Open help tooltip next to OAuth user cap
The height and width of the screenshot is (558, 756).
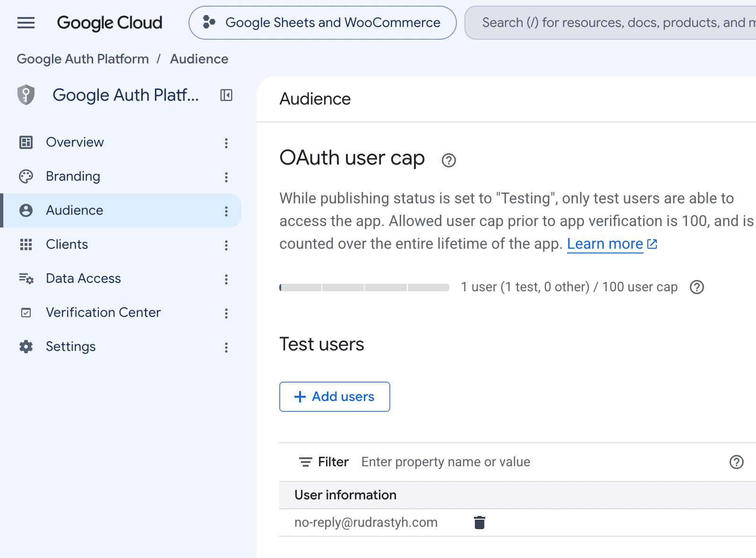coord(448,161)
